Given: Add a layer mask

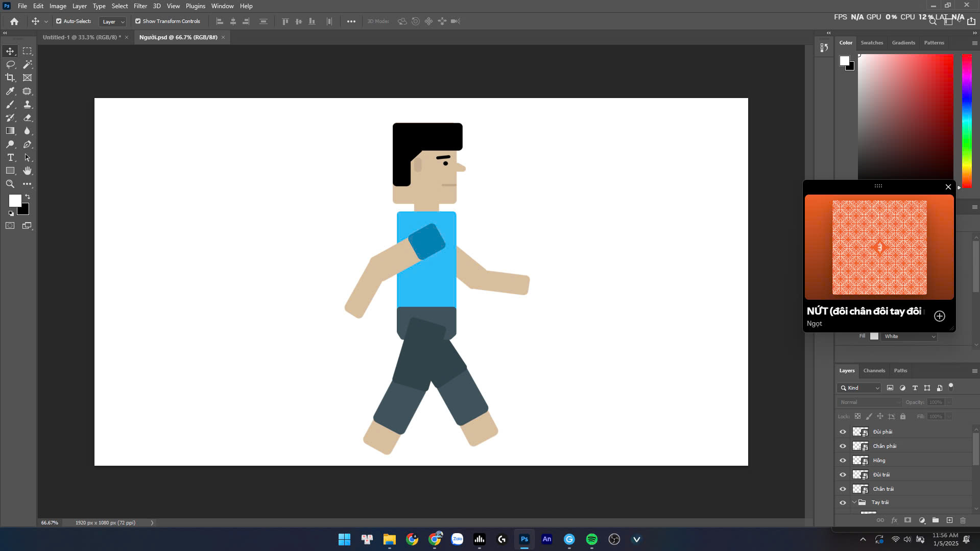Looking at the screenshot, I should pos(907,520).
